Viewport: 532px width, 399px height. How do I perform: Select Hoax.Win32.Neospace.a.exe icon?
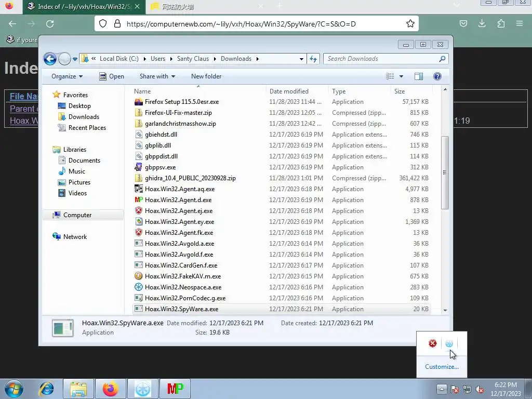[x=138, y=287]
